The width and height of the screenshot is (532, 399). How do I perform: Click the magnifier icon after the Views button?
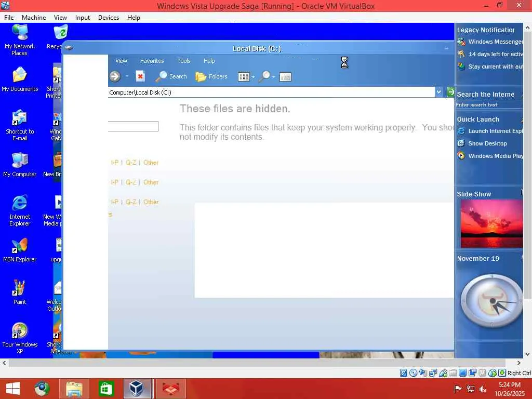pyautogui.click(x=264, y=77)
